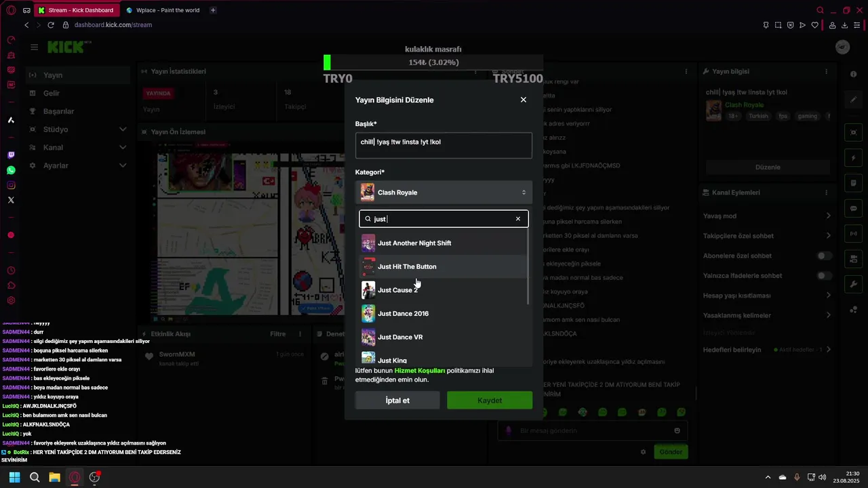Expand the Kanal sidebar section
Screen dimensions: 868x488
(78, 147)
